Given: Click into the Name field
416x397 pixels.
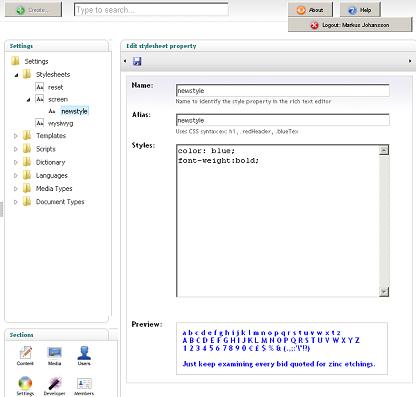Looking at the screenshot, I should 283,90.
